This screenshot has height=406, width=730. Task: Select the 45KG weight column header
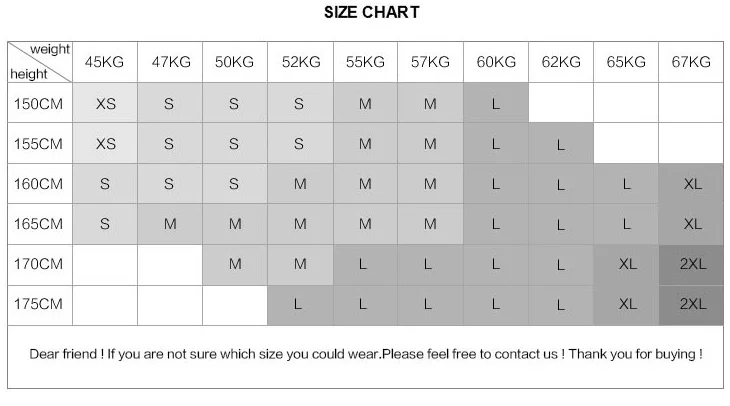(105, 62)
